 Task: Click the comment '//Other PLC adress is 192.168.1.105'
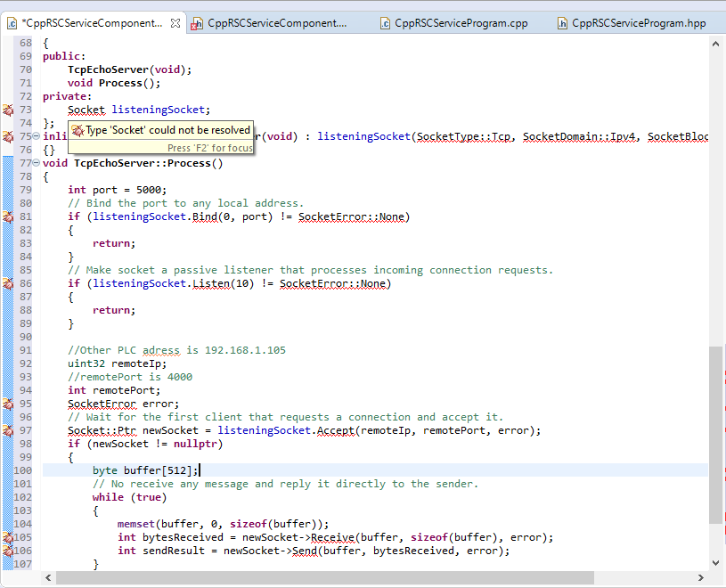[x=176, y=350]
